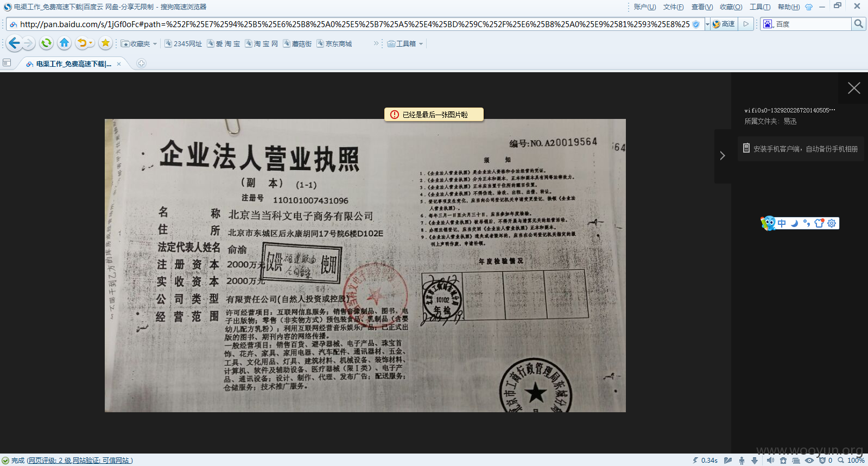The image size is (868, 466).
Task: Toggle punctuation mode in IME bar
Action: tap(807, 223)
